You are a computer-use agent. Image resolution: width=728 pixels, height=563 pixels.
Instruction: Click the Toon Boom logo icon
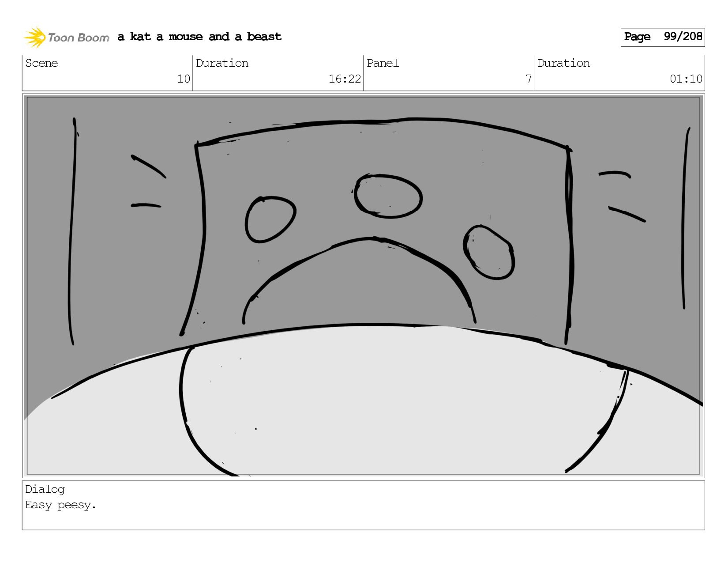(35, 37)
